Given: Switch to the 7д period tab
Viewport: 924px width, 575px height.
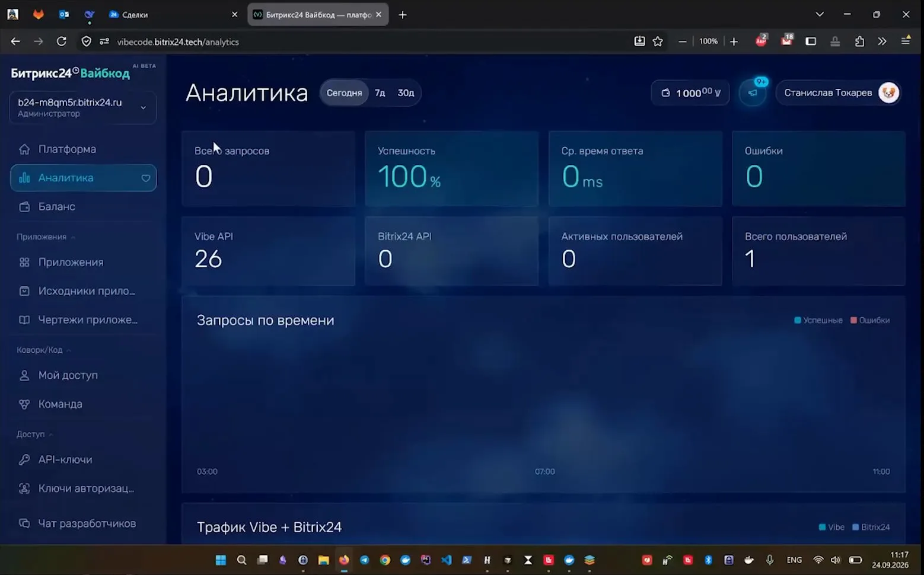Looking at the screenshot, I should click(x=380, y=93).
